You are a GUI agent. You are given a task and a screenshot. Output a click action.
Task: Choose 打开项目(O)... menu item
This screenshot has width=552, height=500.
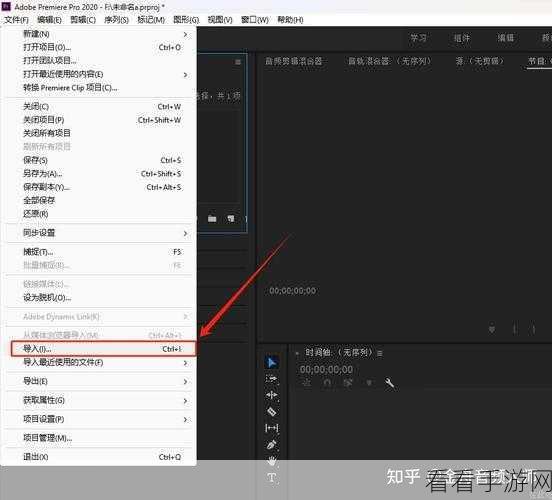pyautogui.click(x=100, y=47)
